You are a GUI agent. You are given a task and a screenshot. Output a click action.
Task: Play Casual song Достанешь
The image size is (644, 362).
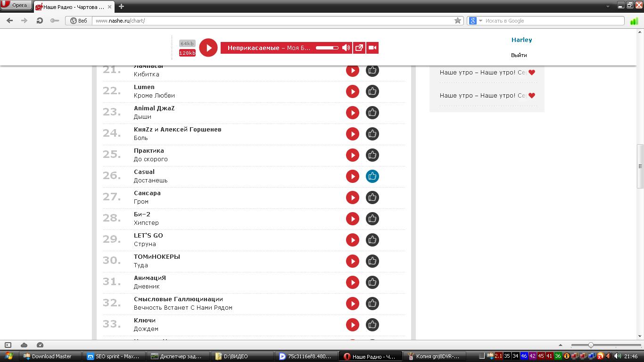pyautogui.click(x=353, y=176)
